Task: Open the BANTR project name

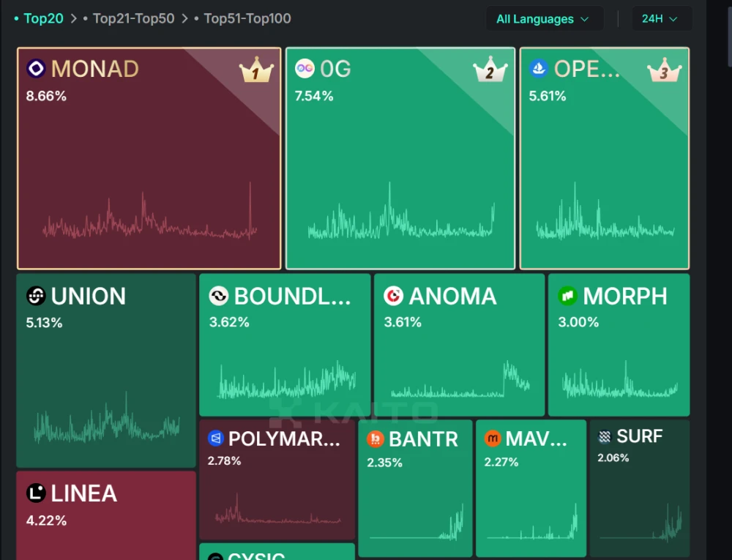Action: (x=423, y=440)
